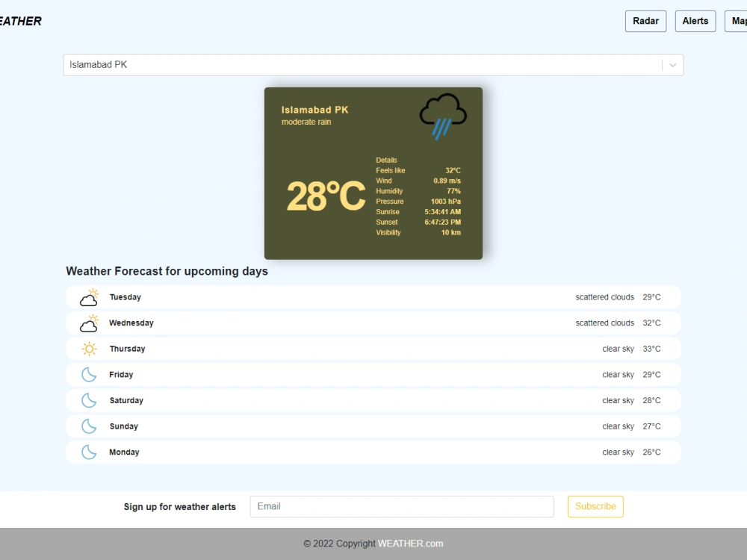Click the Visibility 10 km value

pyautogui.click(x=450, y=233)
